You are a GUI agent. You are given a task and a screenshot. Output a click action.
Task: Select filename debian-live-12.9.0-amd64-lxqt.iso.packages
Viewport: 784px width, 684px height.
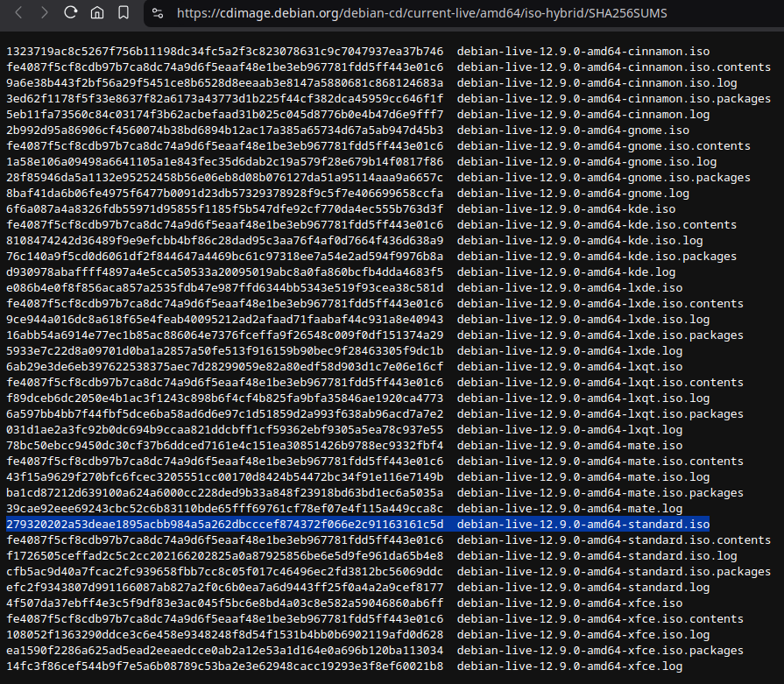pyautogui.click(x=600, y=413)
